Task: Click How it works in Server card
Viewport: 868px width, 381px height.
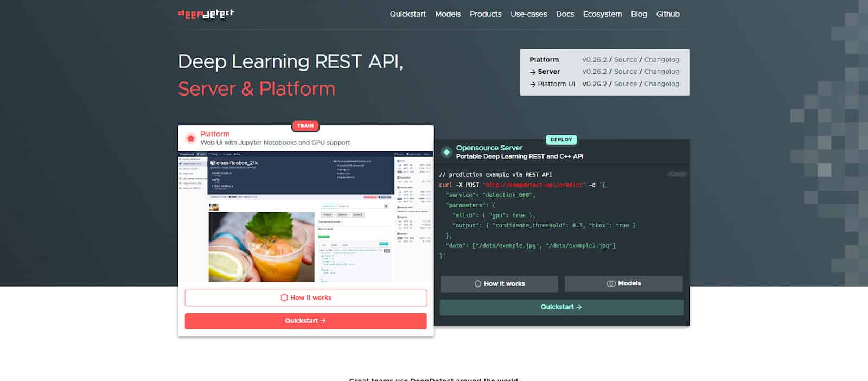Action: coord(499,284)
